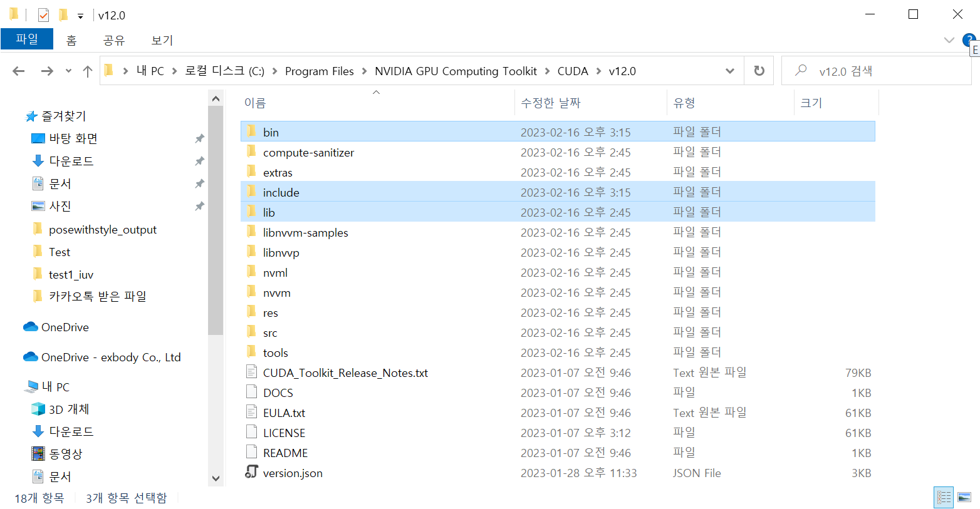The width and height of the screenshot is (980, 509).
Task: Open 바탕 화면 in the navigation pane
Action: click(x=73, y=138)
